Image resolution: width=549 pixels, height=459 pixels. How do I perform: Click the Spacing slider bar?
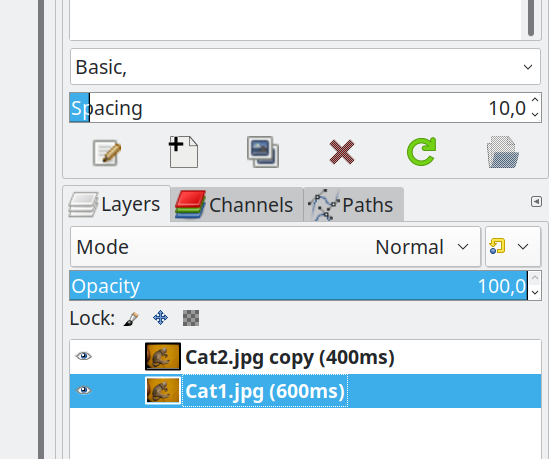(x=298, y=107)
